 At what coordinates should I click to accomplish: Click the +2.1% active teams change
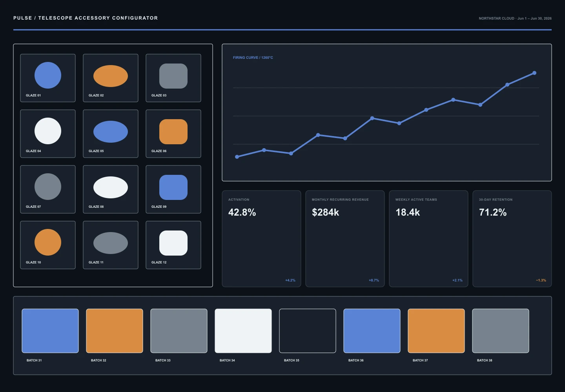457,280
